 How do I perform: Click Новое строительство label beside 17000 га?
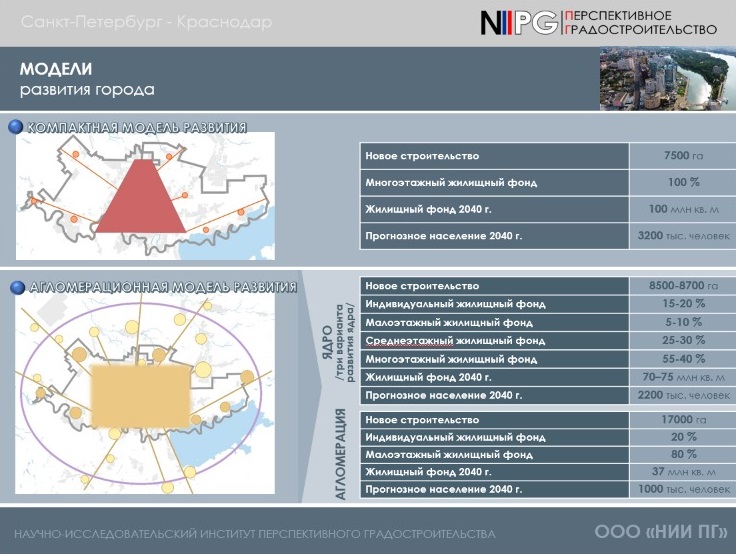coord(422,420)
